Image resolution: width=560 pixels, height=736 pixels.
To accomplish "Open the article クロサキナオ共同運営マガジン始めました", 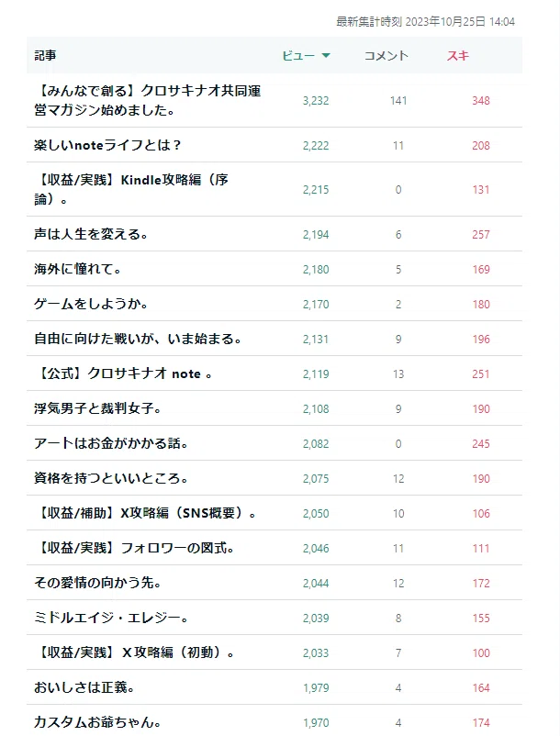I will click(x=148, y=100).
